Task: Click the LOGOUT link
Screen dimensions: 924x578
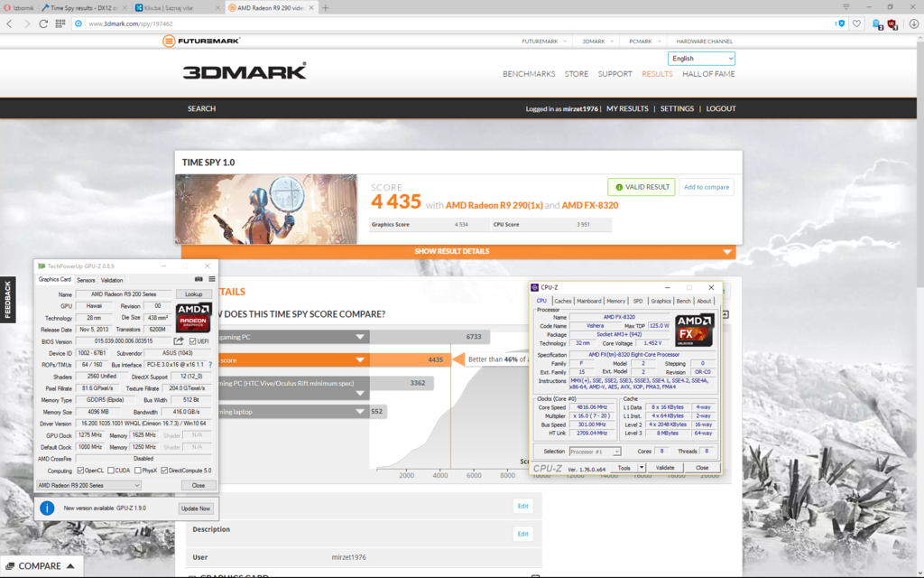Action: click(x=721, y=108)
